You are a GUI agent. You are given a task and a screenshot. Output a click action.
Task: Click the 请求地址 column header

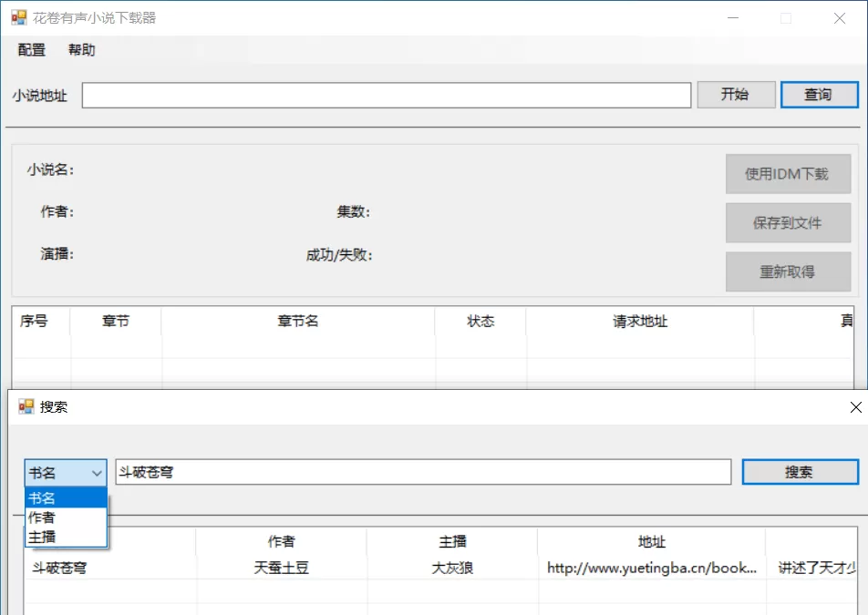(640, 322)
